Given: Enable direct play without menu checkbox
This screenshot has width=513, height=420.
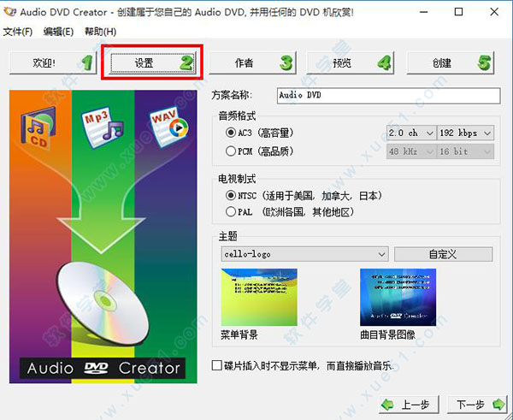Looking at the screenshot, I should [x=217, y=365].
